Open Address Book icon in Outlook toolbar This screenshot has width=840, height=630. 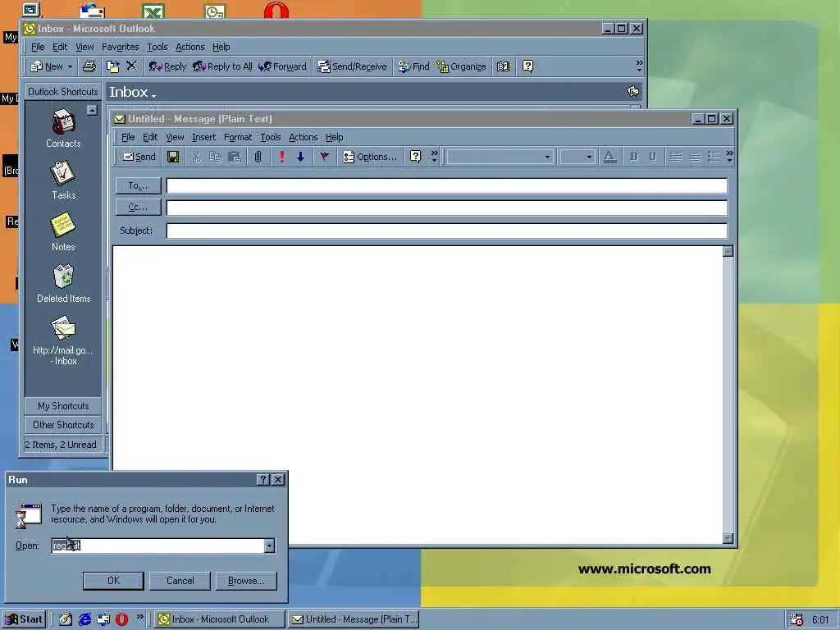tap(503, 66)
